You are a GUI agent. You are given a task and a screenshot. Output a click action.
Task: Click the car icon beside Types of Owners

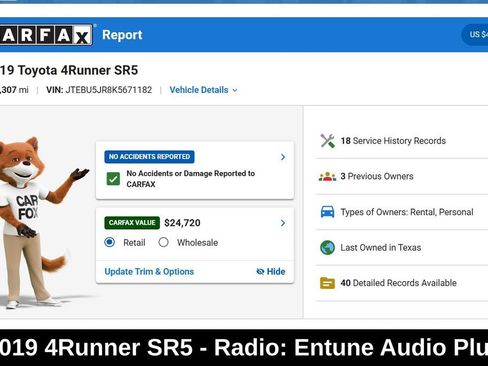coord(327,212)
